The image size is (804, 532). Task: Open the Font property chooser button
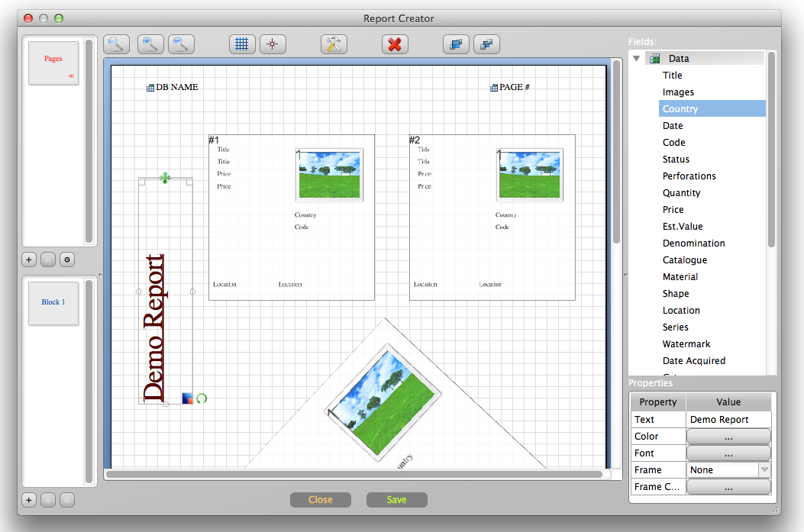(728, 453)
